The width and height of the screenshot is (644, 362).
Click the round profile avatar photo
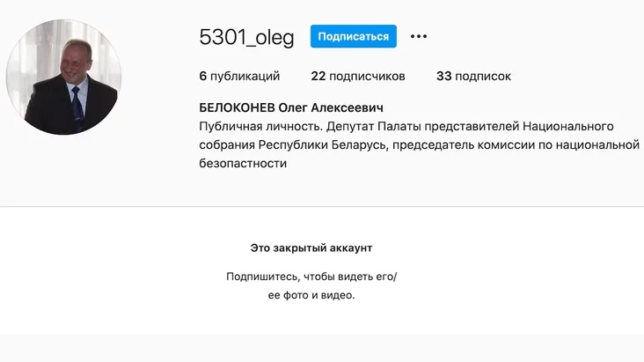coord(63,77)
